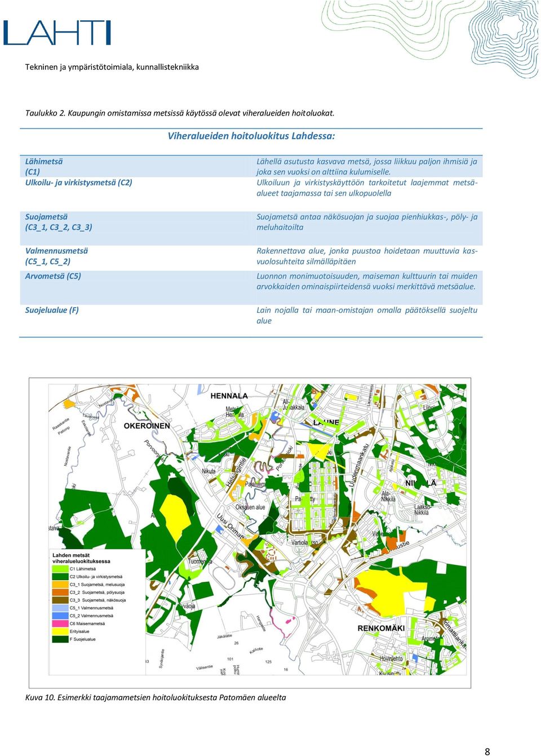The image size is (541, 756).
Task: Click the 'C5_2 Valmennusmetsä' legend label
Action: tap(91, 616)
